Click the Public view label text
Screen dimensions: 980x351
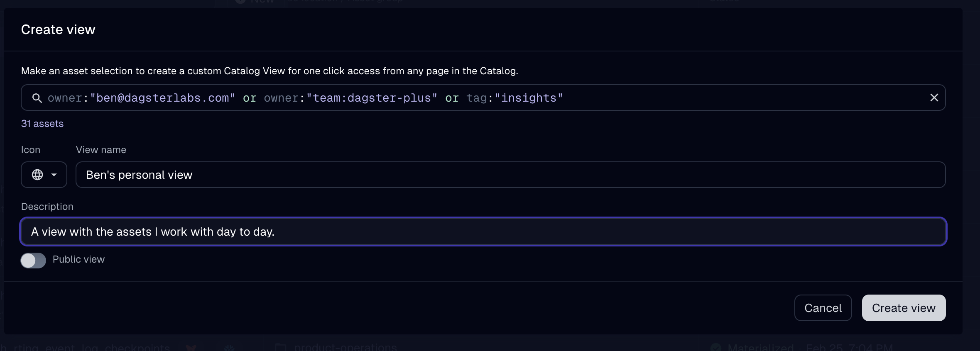click(x=78, y=259)
